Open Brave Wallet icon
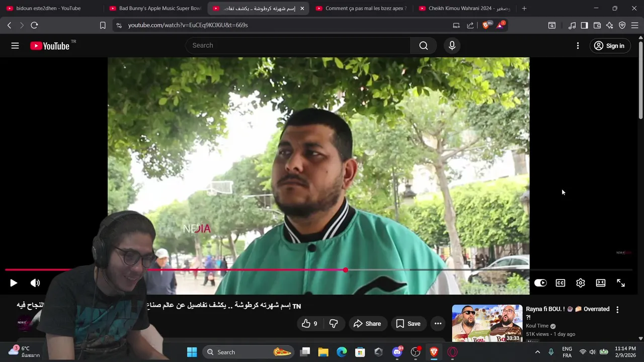Screen dimensions: 644x362 point(597,25)
